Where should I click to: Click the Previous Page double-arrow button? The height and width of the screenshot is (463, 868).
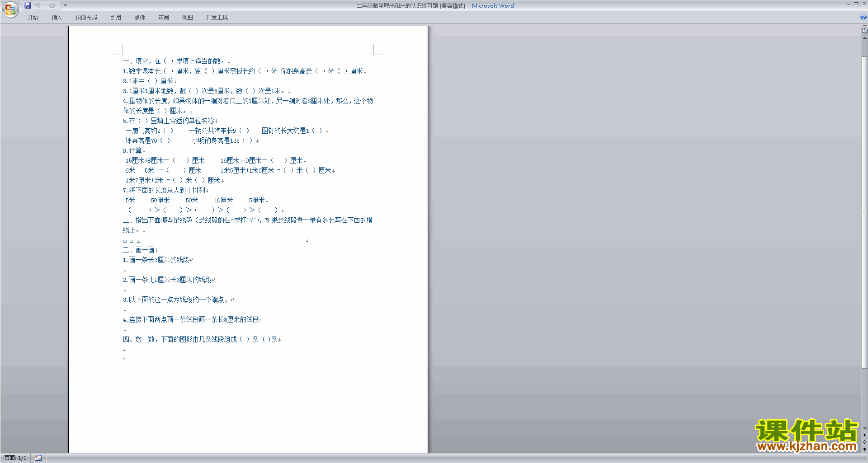864,435
